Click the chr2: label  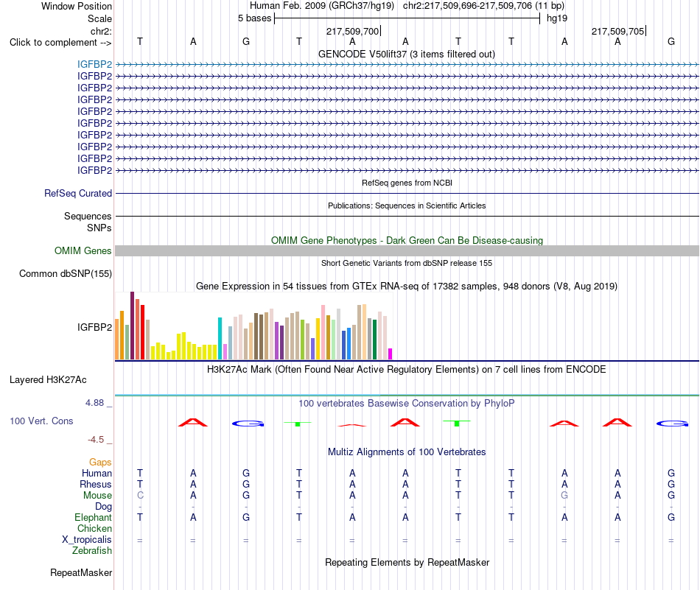[102, 31]
